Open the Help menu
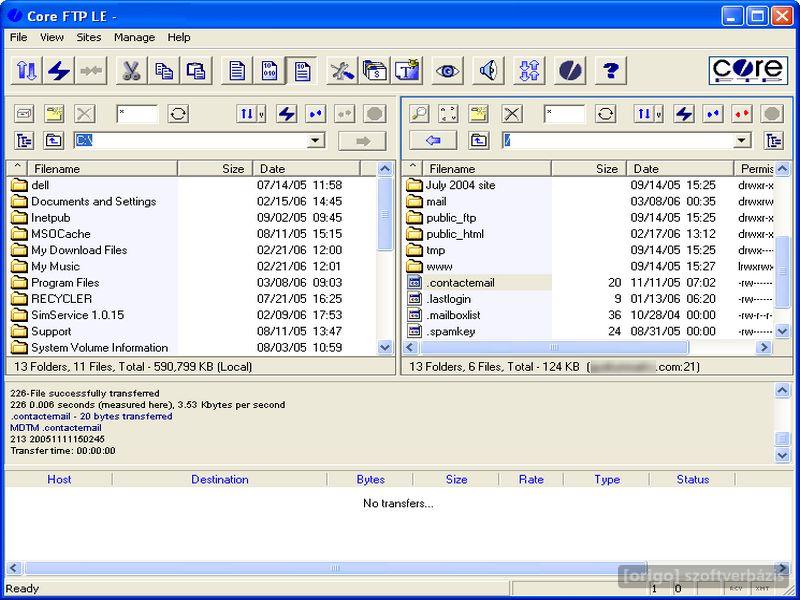This screenshot has height=600, width=800. [179, 37]
